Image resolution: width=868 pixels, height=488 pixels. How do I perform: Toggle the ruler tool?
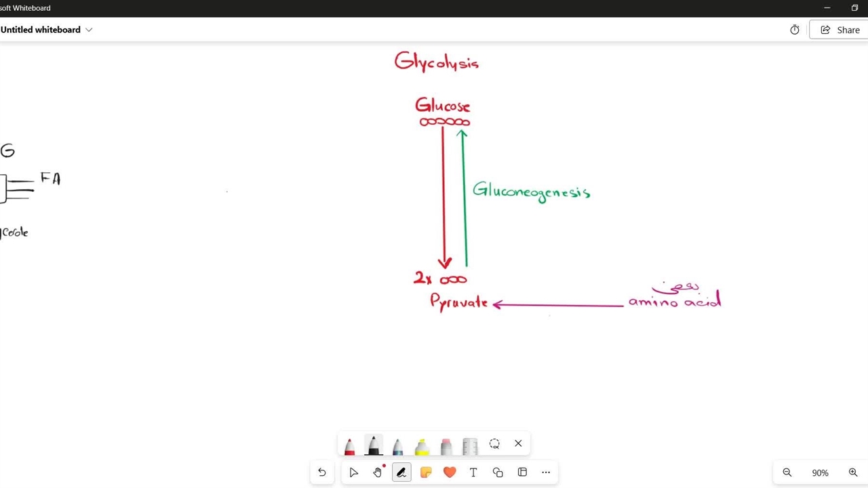pos(470,445)
